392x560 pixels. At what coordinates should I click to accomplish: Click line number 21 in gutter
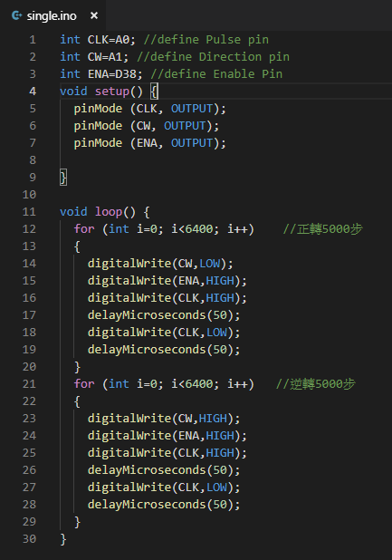pos(29,384)
